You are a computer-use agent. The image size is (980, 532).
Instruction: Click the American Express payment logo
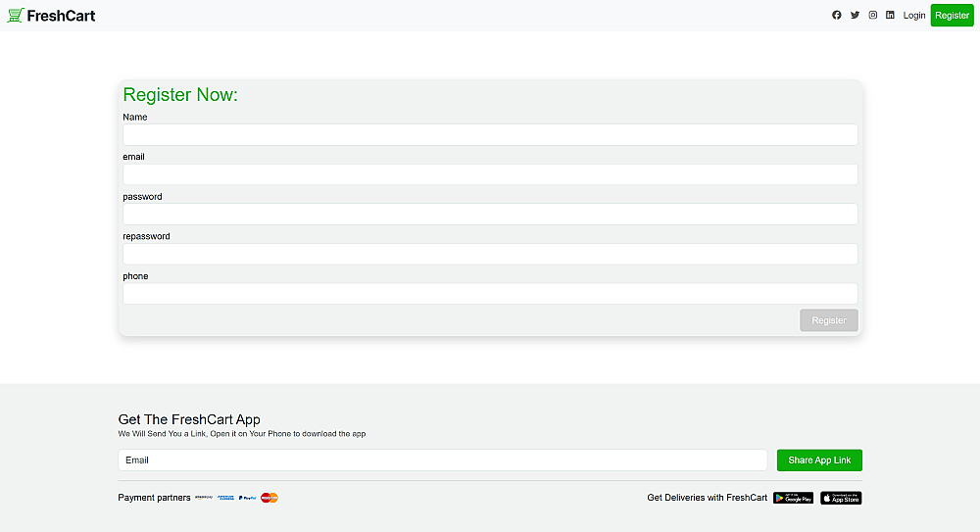click(x=225, y=498)
